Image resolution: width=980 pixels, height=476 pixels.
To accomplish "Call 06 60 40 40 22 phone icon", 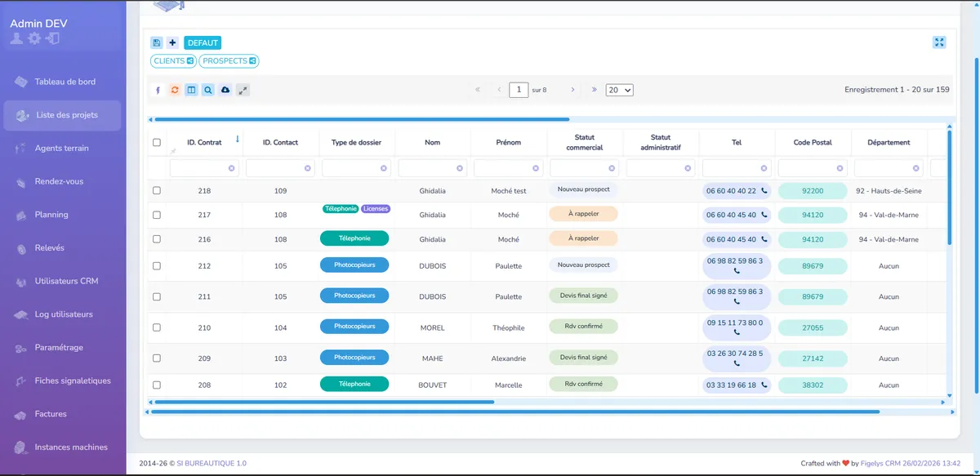I will 764,191.
